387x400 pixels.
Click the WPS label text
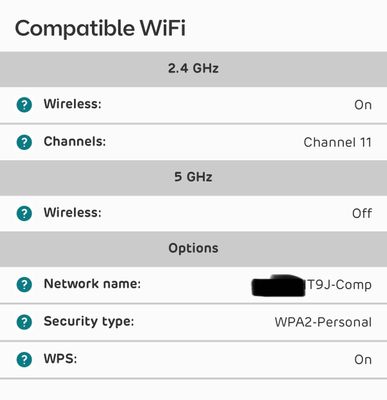click(60, 359)
